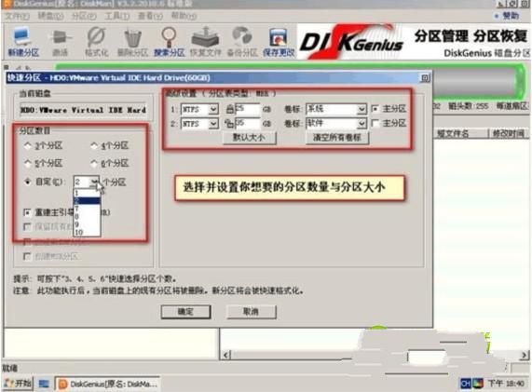Screen dimensions: 532x392
Task: Toggle lock icon beside first partition size
Action: click(230, 109)
